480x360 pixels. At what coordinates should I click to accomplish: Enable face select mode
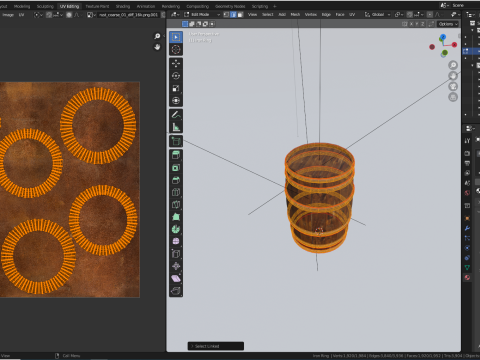pos(240,14)
